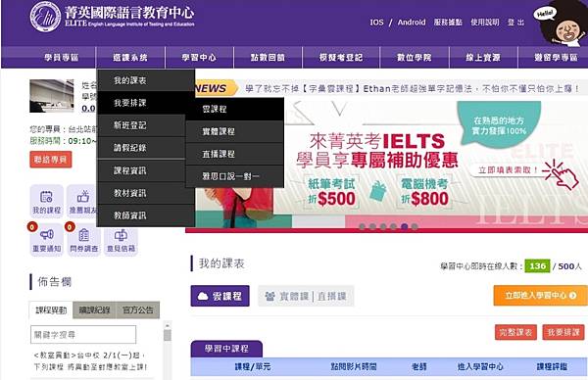Open the 模擬考登記 navigation menu
The image size is (588, 380).
point(341,58)
